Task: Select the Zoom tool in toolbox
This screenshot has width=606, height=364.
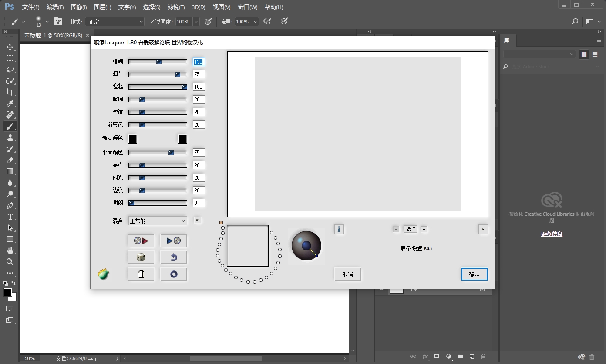Action: (10, 262)
